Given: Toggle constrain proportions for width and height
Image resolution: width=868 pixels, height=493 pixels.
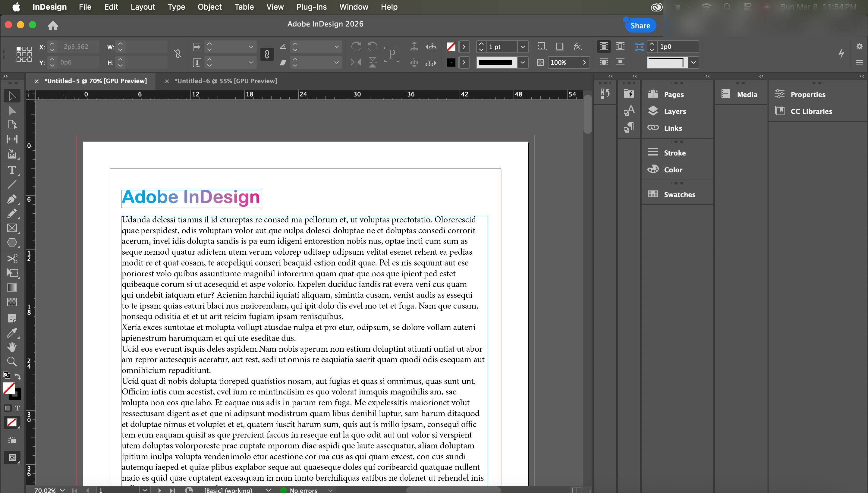Looking at the screenshot, I should tap(178, 54).
